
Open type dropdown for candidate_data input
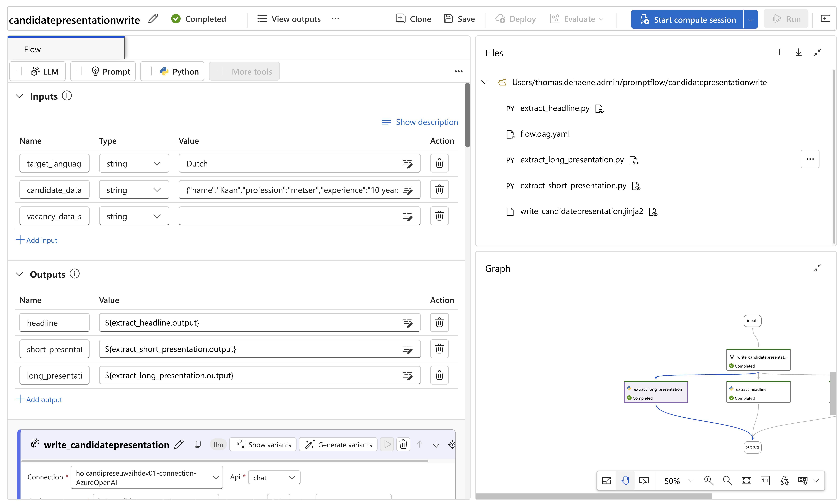(x=134, y=189)
